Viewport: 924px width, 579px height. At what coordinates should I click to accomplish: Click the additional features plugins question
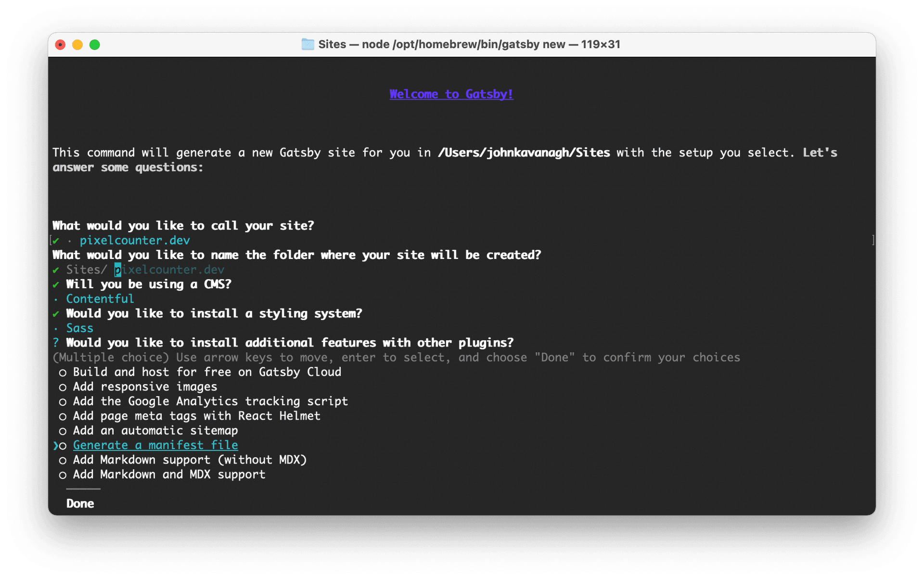[x=290, y=343]
